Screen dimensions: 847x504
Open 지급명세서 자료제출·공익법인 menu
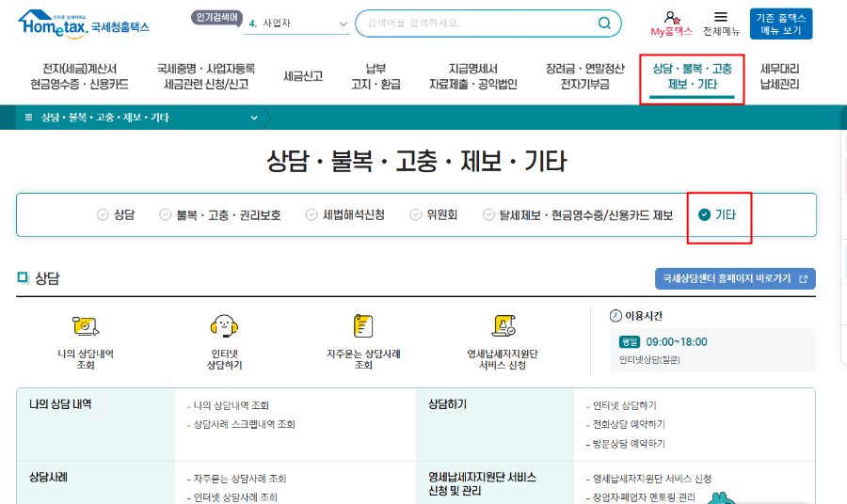[473, 76]
